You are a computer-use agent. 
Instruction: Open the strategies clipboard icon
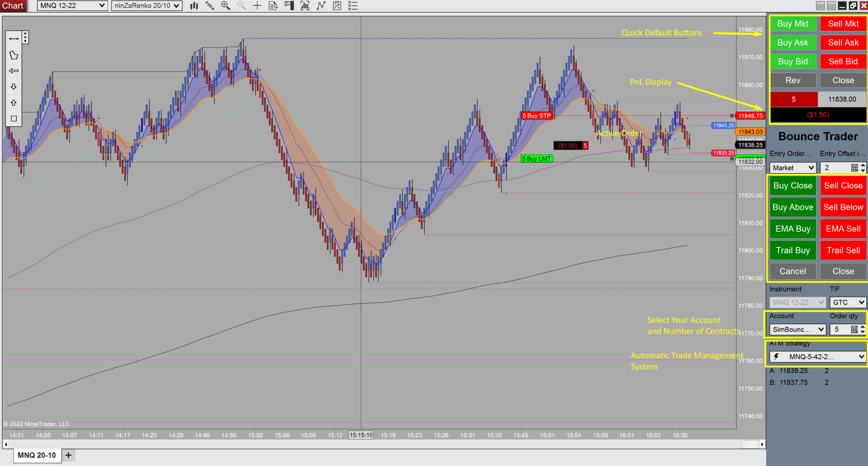[337, 6]
